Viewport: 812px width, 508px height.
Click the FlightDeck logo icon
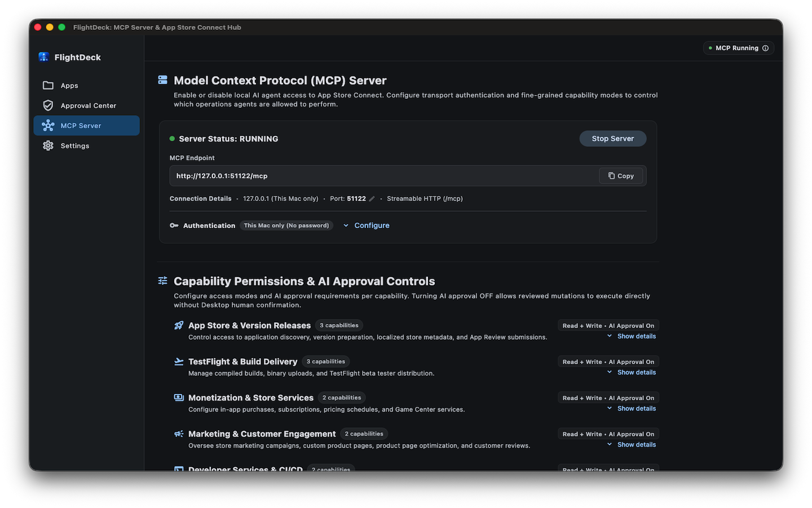[x=43, y=57]
